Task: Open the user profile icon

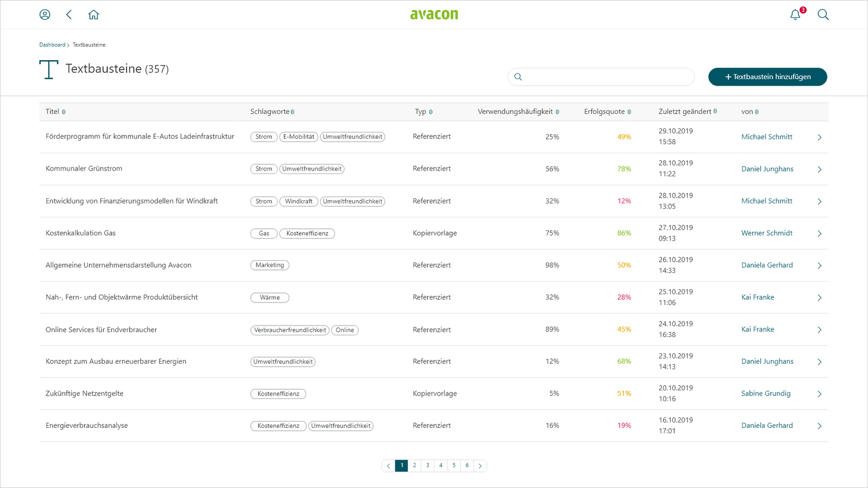Action: click(x=45, y=14)
